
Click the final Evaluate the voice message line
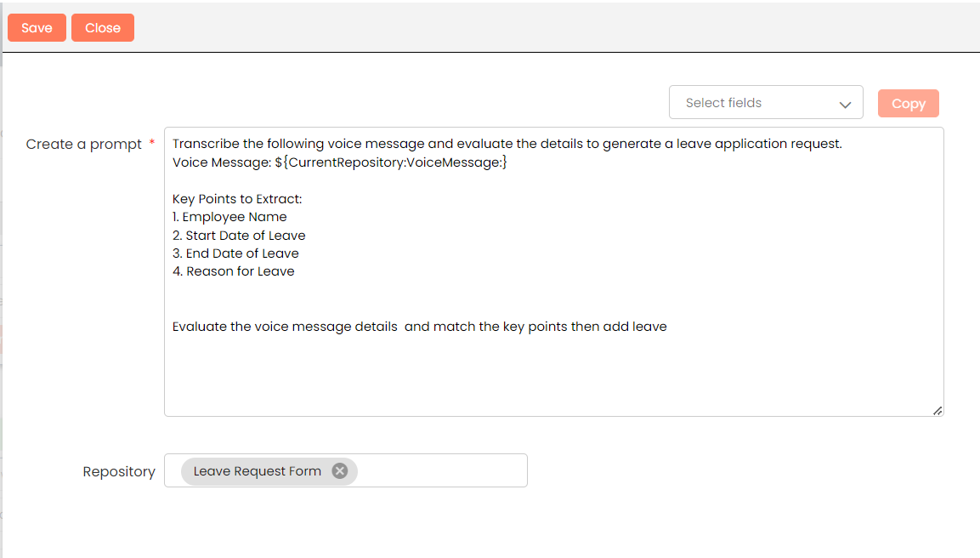(419, 327)
